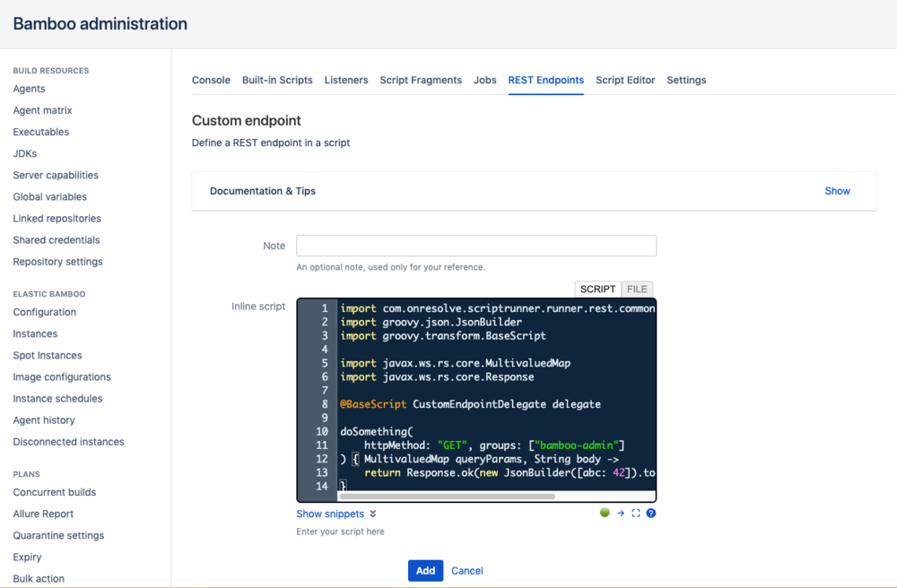Expand the Show snippets chevron
897x588 pixels.
(x=373, y=514)
